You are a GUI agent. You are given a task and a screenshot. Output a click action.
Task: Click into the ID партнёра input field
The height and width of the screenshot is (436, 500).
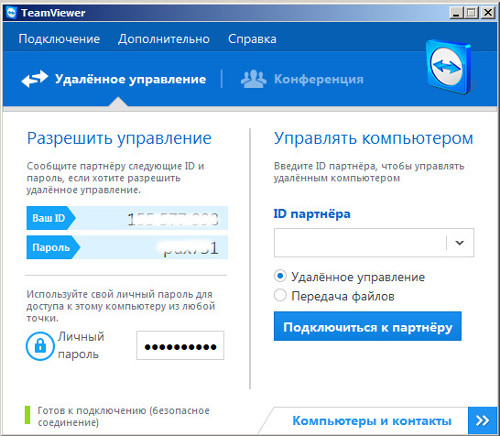360,243
